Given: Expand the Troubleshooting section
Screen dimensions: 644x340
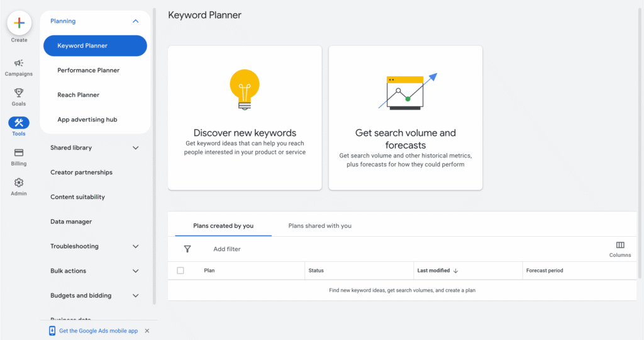Looking at the screenshot, I should [136, 246].
